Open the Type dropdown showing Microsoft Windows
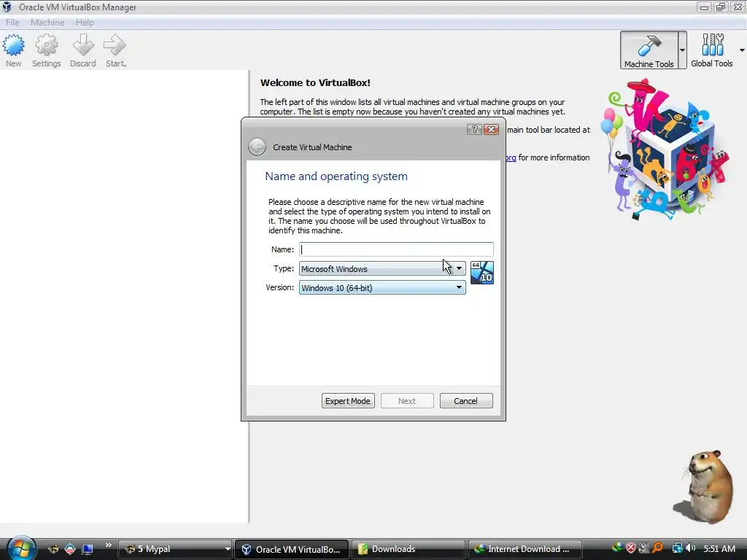Viewport: 747px width, 560px height. point(382,268)
